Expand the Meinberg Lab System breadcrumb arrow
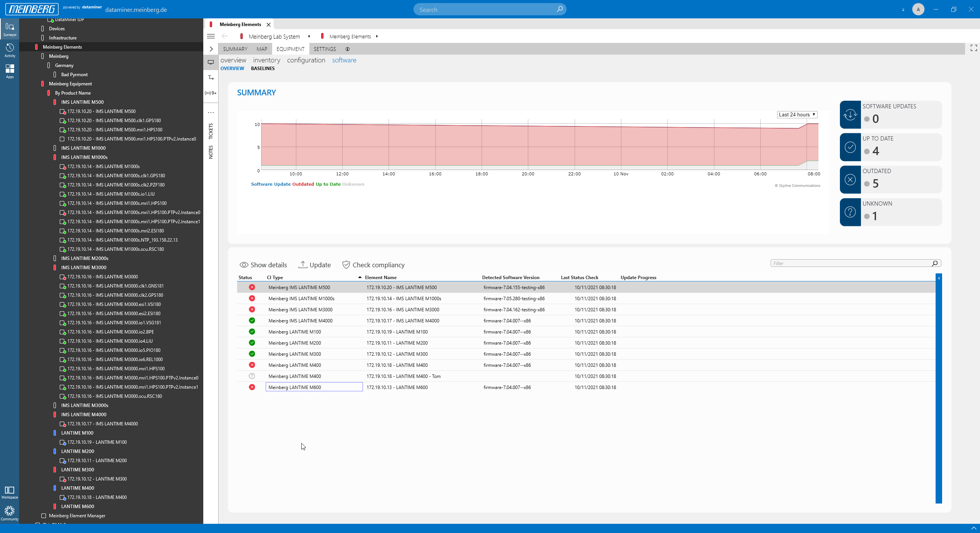The image size is (980, 533). [309, 36]
